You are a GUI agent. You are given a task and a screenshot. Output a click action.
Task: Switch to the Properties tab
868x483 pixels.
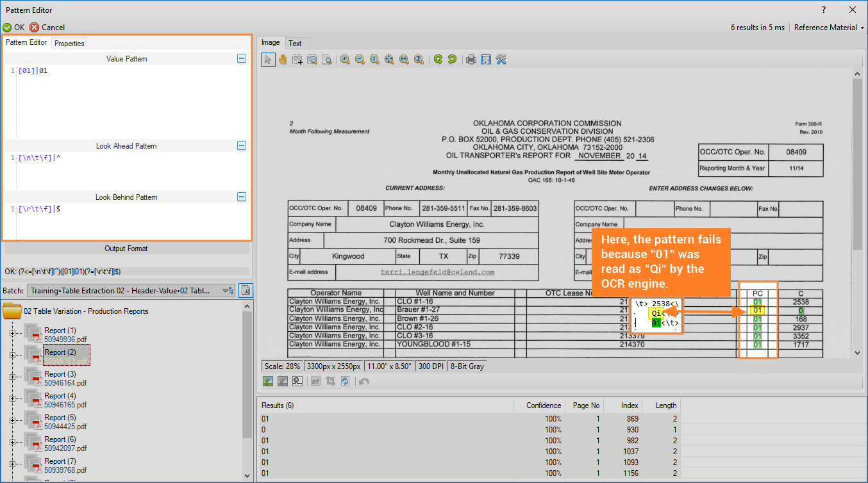coord(69,44)
